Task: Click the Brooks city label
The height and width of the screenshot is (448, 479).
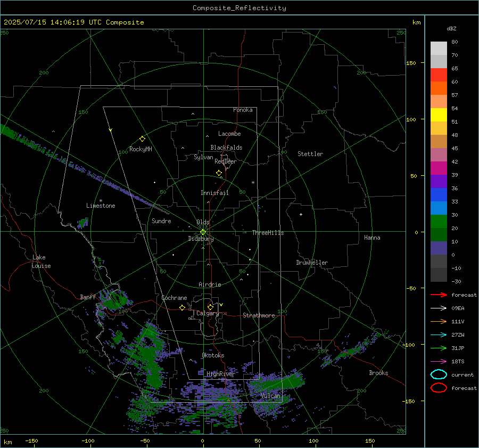Action: [378, 373]
